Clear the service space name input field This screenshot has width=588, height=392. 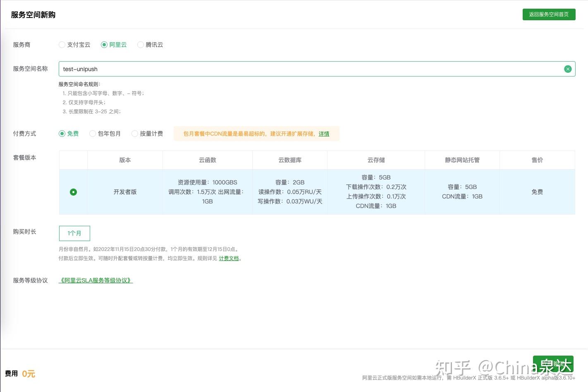(568, 69)
